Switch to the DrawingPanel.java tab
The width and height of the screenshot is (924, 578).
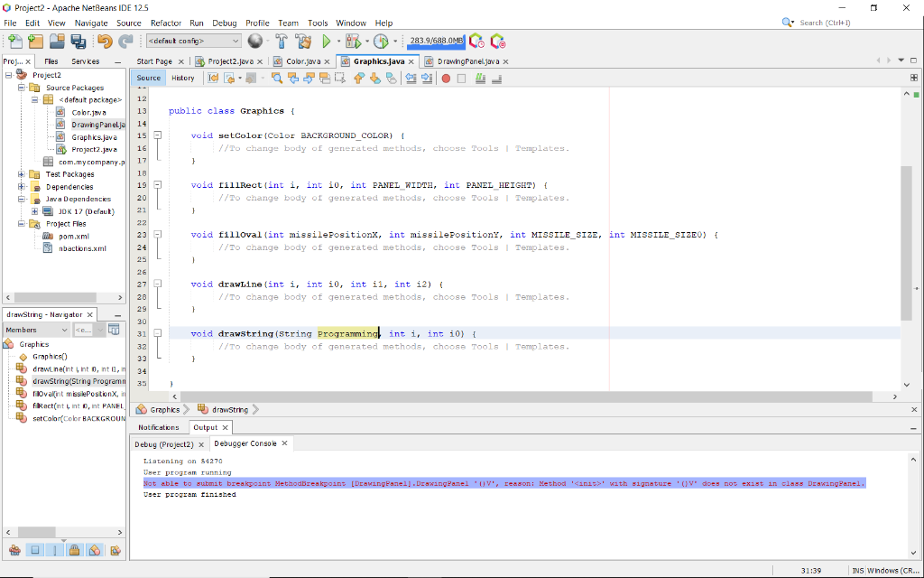click(x=467, y=61)
